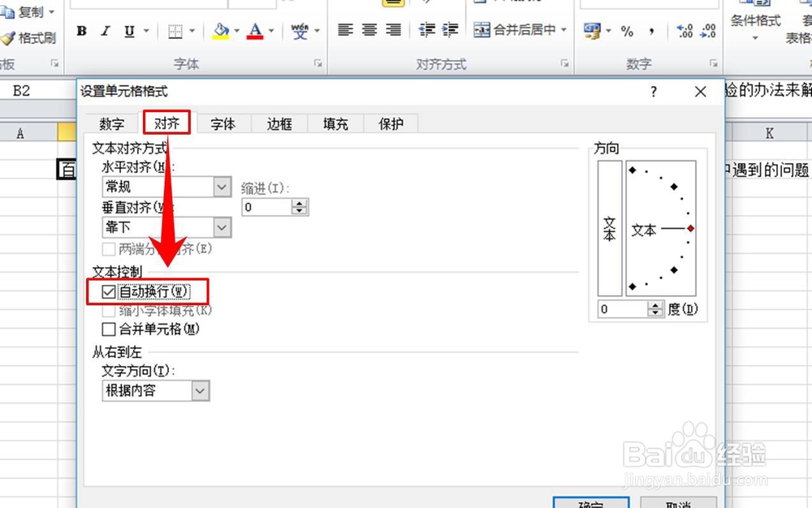Click the 确定 confirm button

point(591,504)
